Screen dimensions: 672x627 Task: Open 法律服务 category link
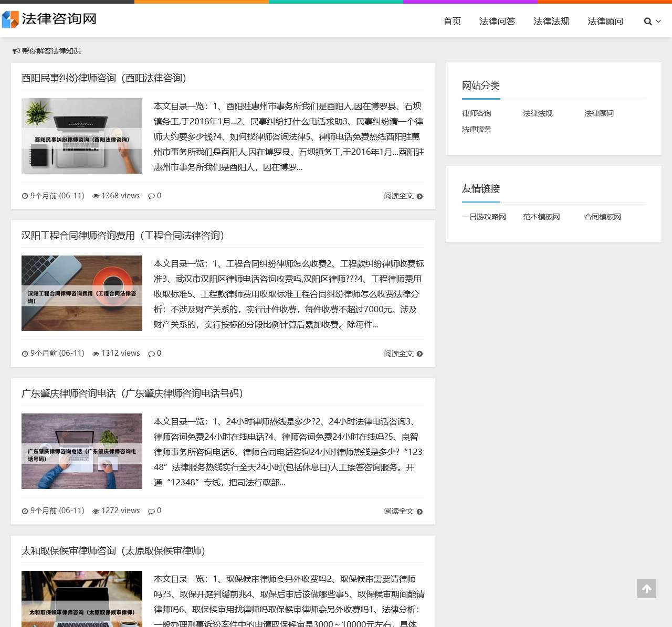point(477,129)
